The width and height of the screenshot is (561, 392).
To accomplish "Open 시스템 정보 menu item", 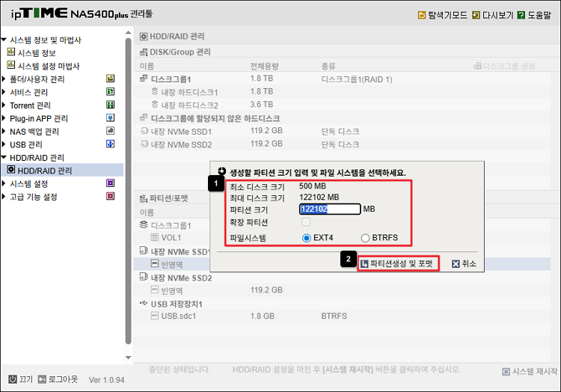I will [36, 52].
